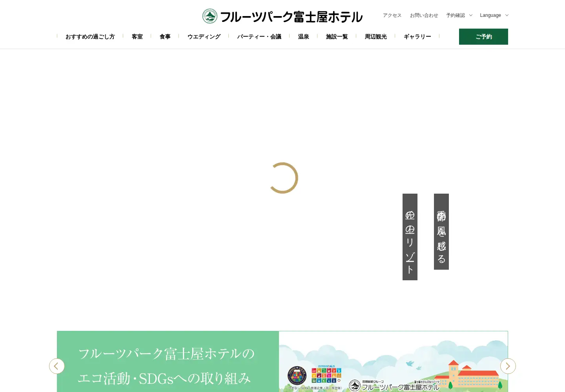565x392 pixels.
Task: Click the hotel illustration banner image
Action: (x=394, y=361)
